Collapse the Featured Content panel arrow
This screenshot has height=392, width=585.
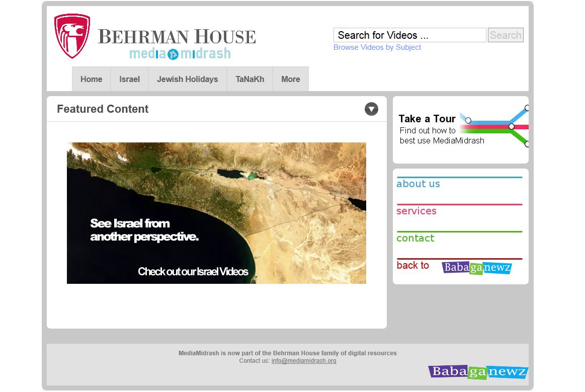click(x=371, y=109)
